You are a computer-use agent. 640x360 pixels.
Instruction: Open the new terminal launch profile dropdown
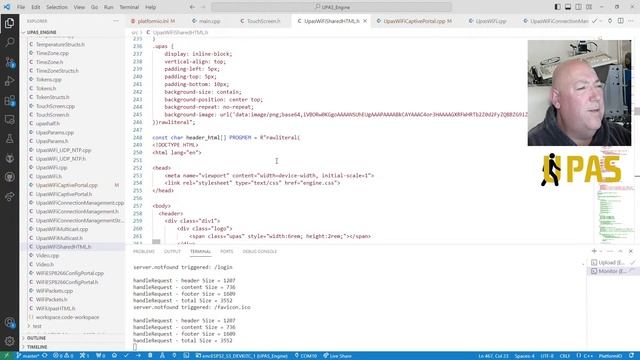pos(600,251)
